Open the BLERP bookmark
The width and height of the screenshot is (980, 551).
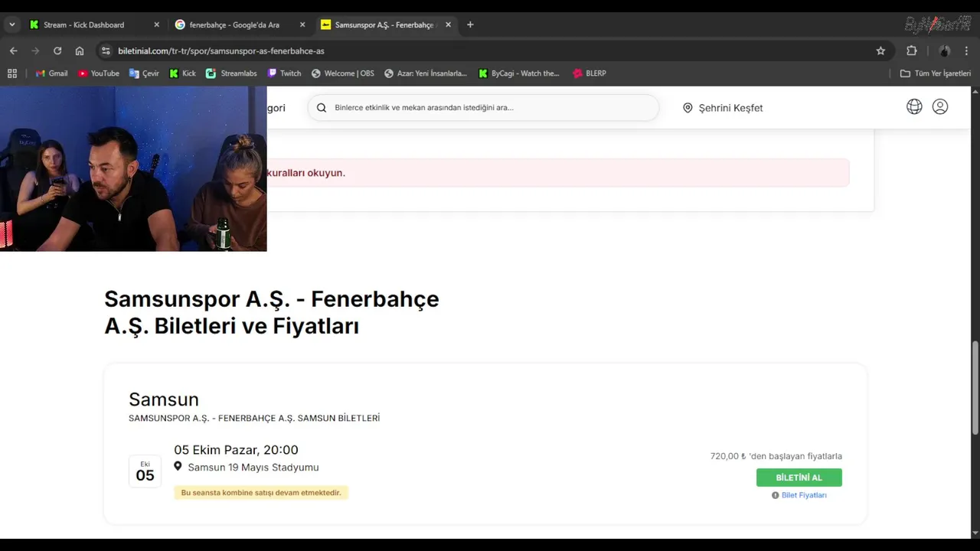[x=589, y=73]
